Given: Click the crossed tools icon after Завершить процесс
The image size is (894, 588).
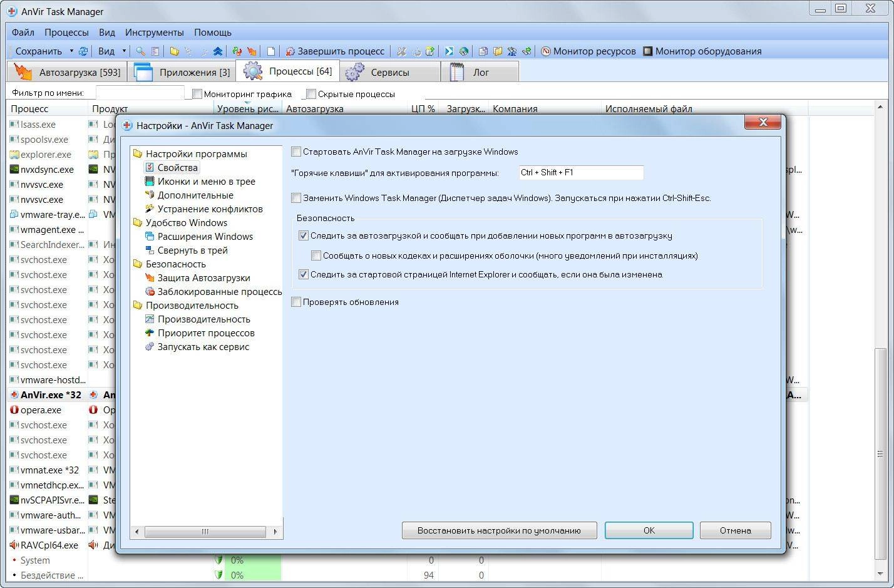Looking at the screenshot, I should click(401, 51).
